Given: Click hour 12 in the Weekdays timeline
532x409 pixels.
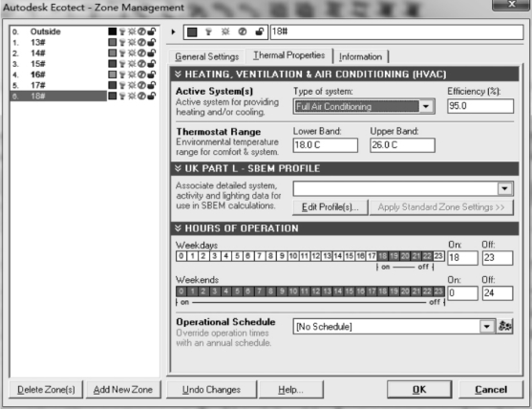Looking at the screenshot, I should 316,256.
